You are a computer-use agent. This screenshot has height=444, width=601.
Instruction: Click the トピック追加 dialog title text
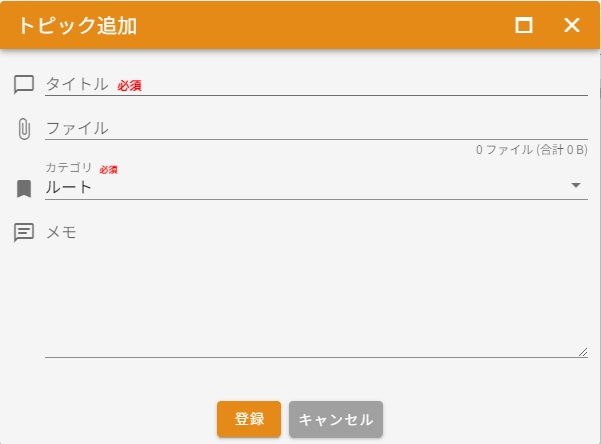[78, 26]
